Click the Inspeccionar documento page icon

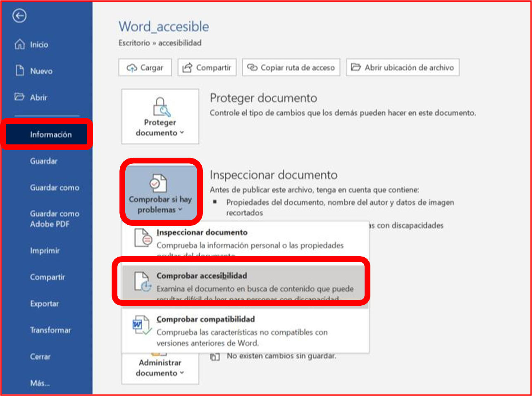tap(143, 238)
